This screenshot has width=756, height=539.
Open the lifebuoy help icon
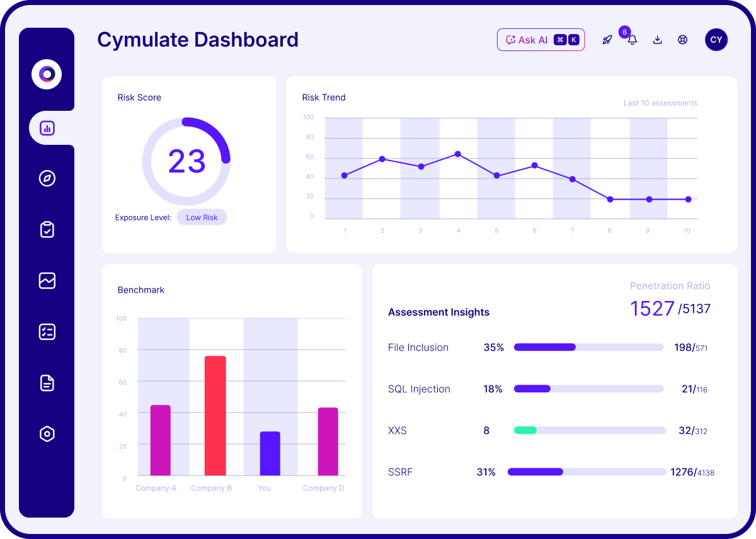click(682, 40)
